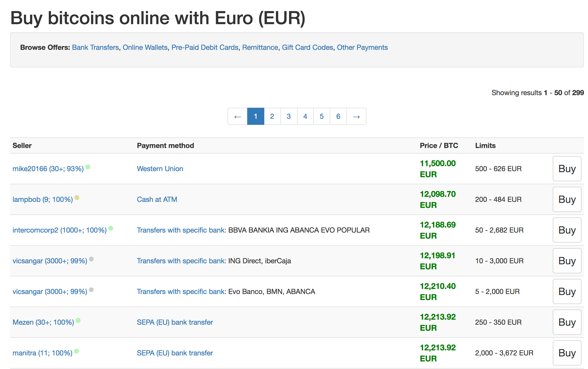The image size is (588, 369).
Task: Click mike20166's green online status dot
Action: (88, 167)
